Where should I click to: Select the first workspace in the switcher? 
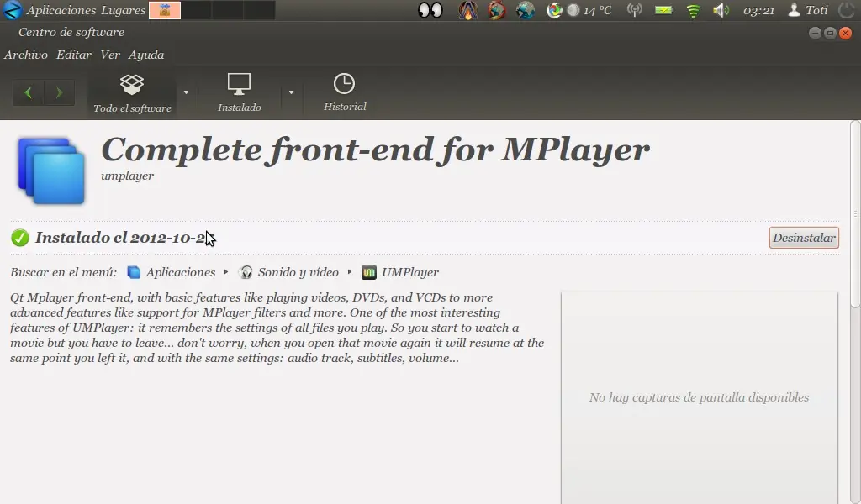pyautogui.click(x=165, y=10)
